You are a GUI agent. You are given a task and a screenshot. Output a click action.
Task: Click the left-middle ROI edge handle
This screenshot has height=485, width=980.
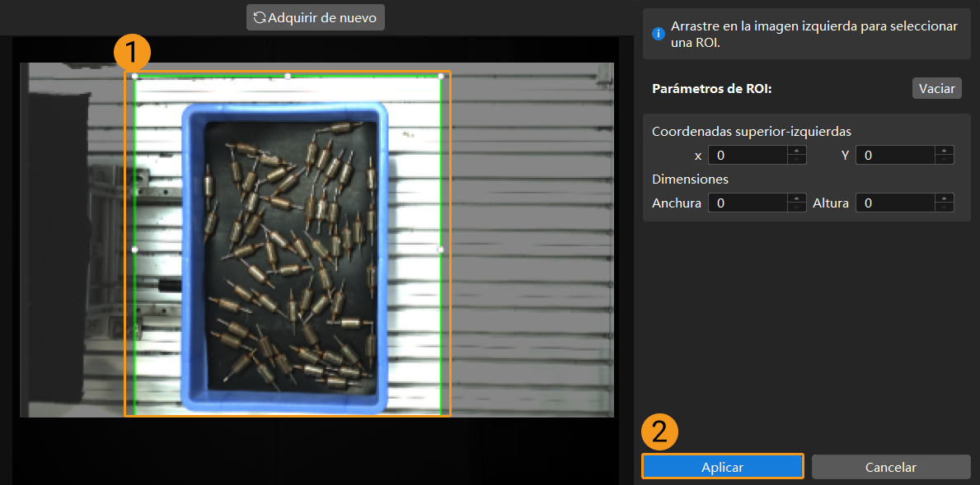135,249
